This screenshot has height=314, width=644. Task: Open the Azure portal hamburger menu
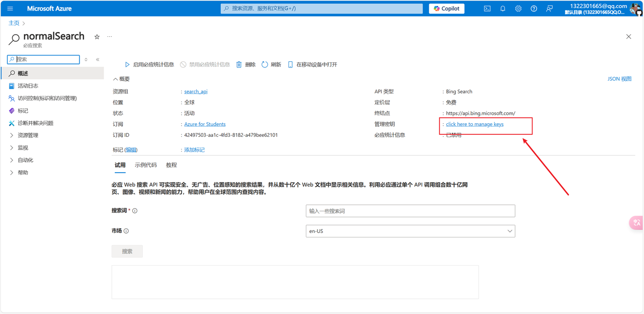pos(10,9)
